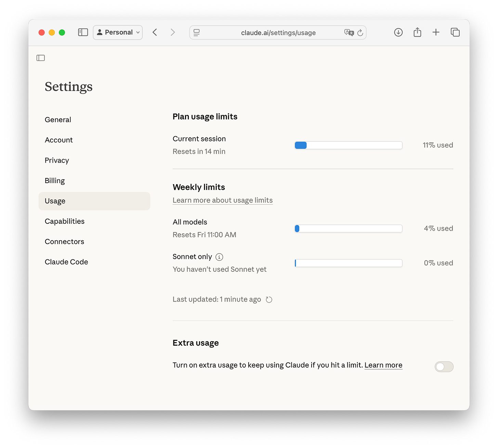Refresh usage data next to Last updated
Screen dimensions: 498x448
[269, 299]
